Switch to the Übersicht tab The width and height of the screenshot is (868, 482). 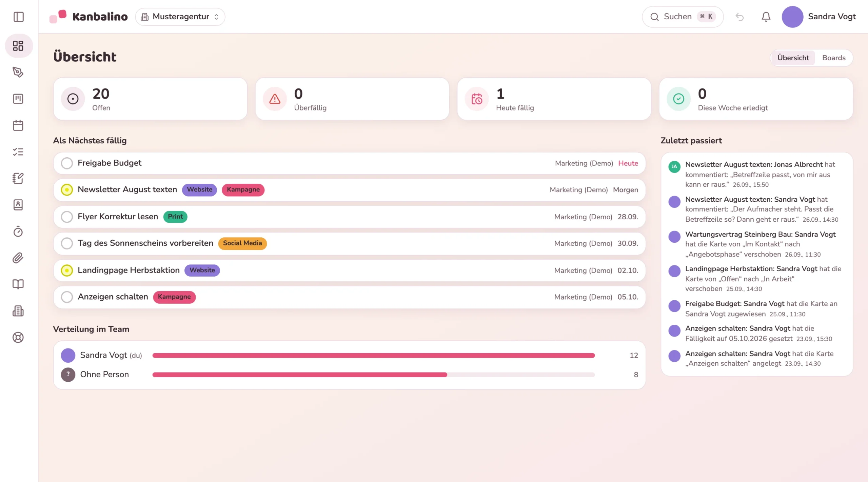click(x=793, y=58)
